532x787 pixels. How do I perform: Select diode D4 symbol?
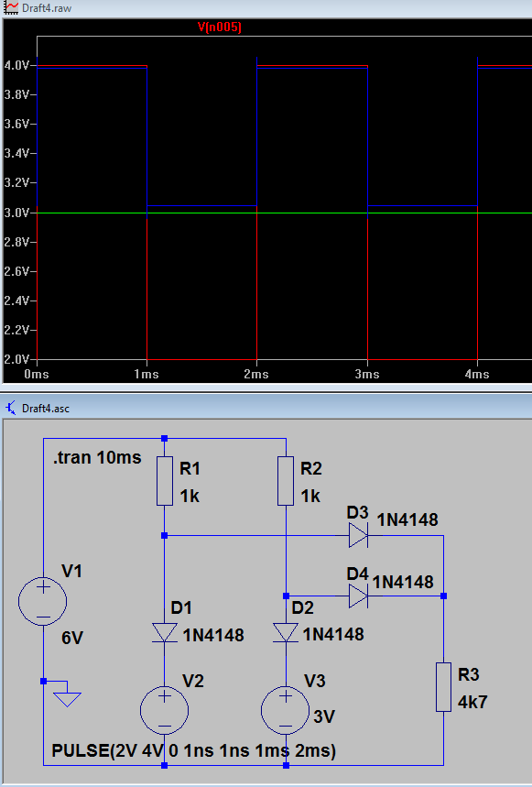(x=359, y=596)
